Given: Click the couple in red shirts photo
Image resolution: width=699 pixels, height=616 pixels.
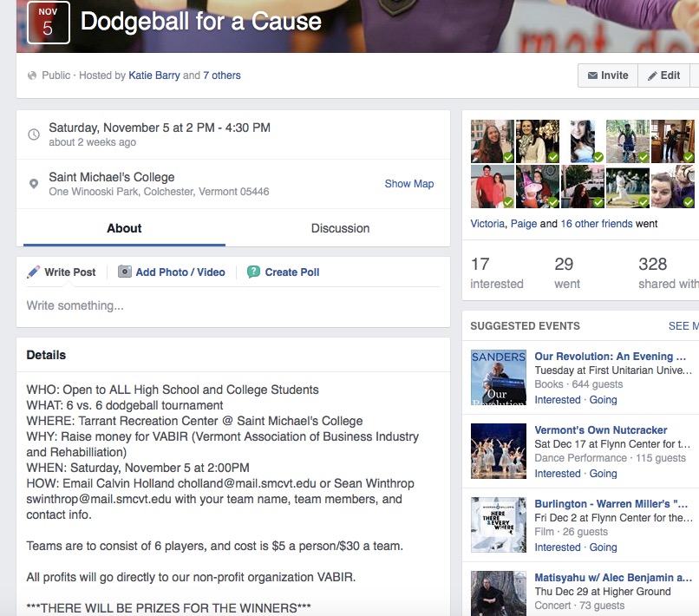Looking at the screenshot, I should (492, 187).
